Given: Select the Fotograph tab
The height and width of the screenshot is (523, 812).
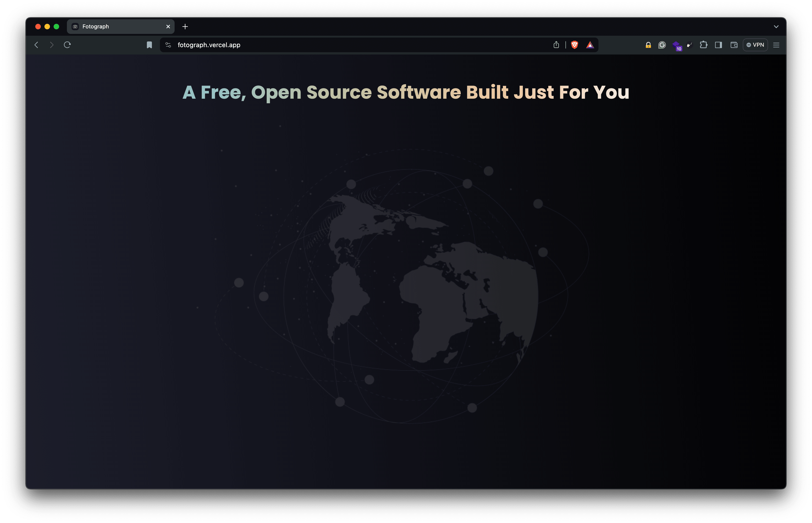Looking at the screenshot, I should click(x=121, y=27).
